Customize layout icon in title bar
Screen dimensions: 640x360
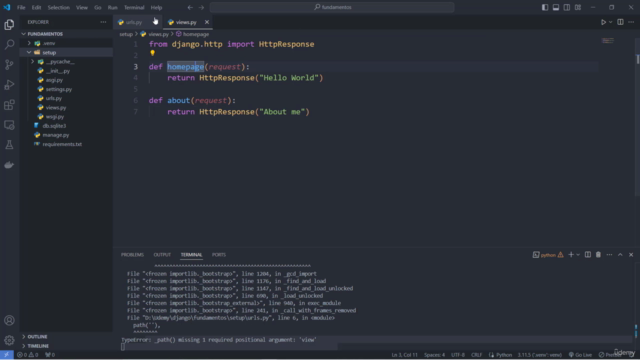[578, 7]
